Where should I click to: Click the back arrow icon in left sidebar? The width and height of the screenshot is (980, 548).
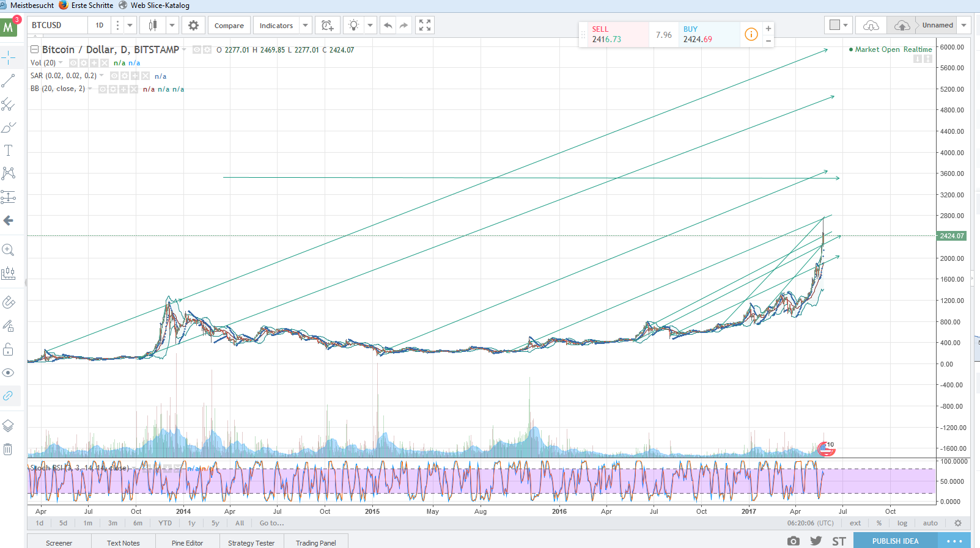click(x=9, y=221)
